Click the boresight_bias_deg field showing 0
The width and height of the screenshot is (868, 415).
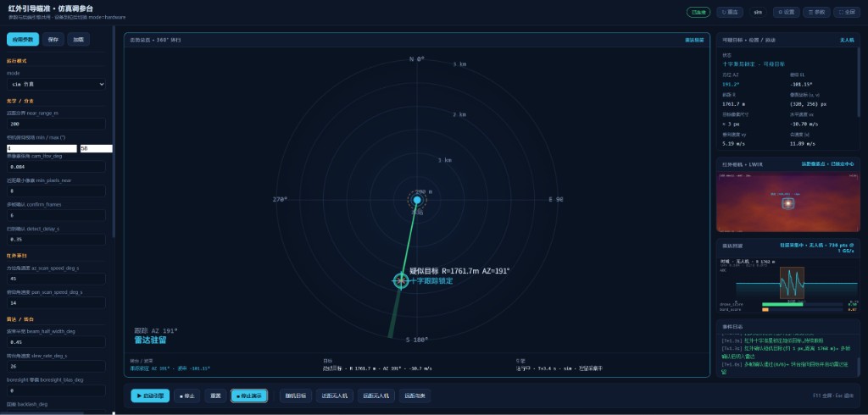[56, 390]
